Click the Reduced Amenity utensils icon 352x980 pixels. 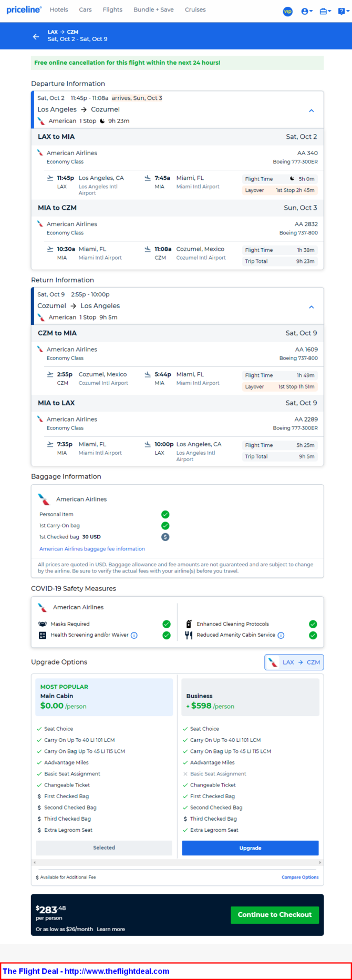tap(189, 635)
